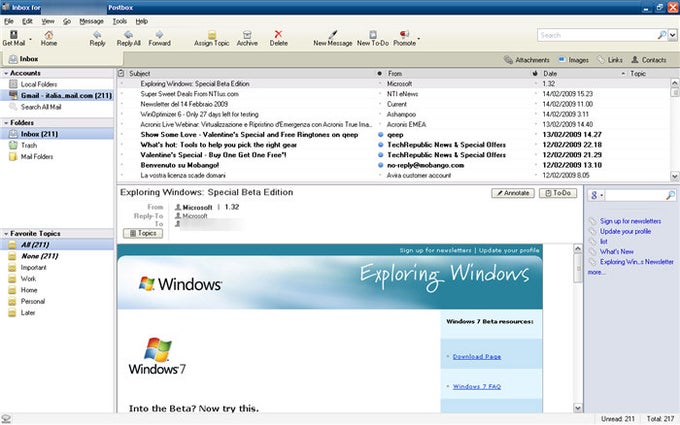Viewport: 680px width, 425px height.
Task: Open 'Super Sweet Deals From NTIus.com' message
Action: click(x=190, y=94)
